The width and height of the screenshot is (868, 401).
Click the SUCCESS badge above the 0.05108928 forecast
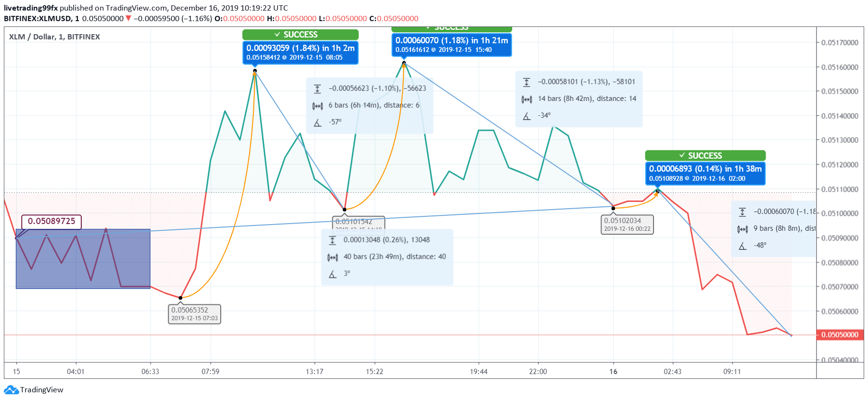705,155
